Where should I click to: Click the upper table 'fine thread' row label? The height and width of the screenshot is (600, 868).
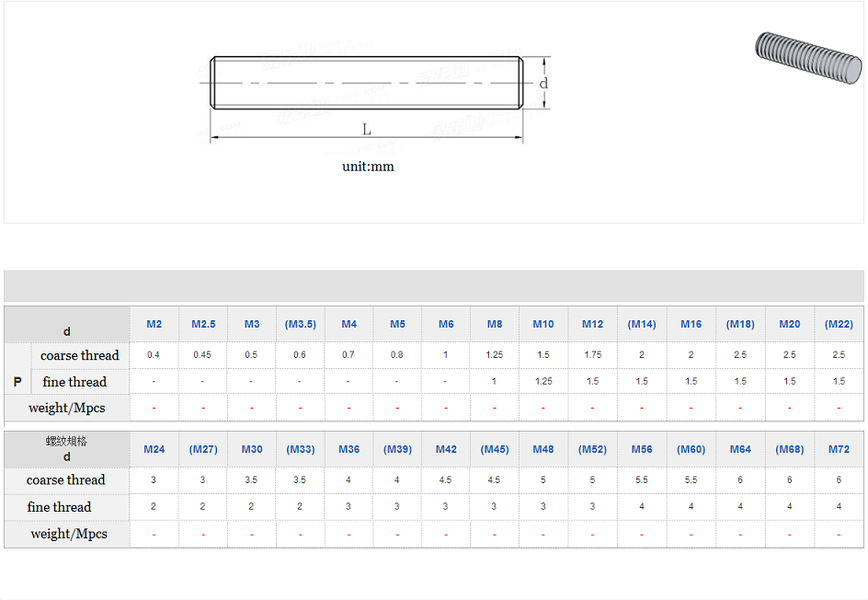[x=74, y=382]
